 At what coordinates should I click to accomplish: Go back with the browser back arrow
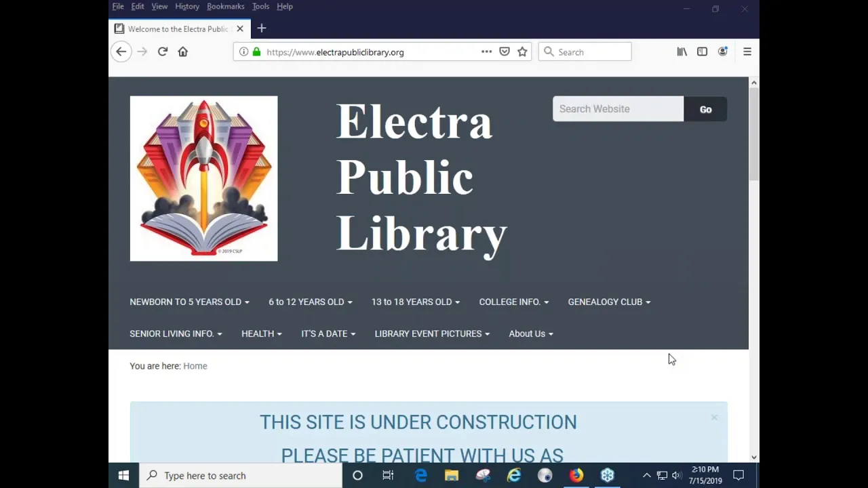coord(121,52)
